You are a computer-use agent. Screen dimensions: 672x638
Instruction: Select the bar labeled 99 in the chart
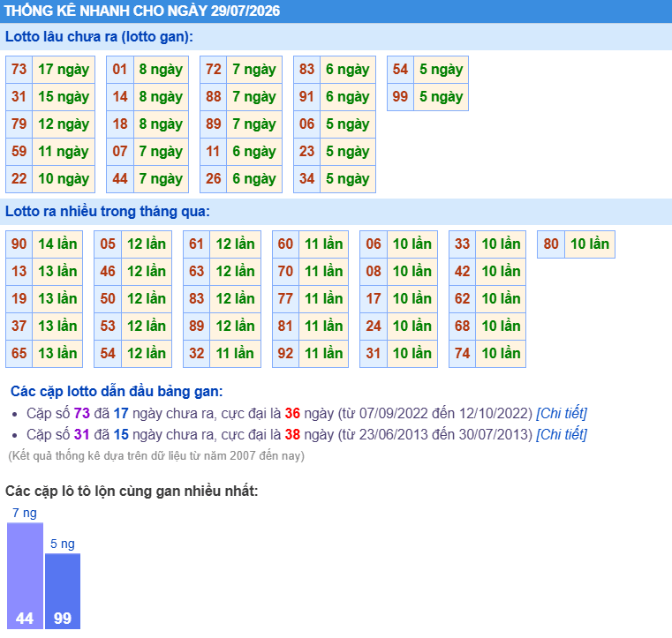coord(63,591)
